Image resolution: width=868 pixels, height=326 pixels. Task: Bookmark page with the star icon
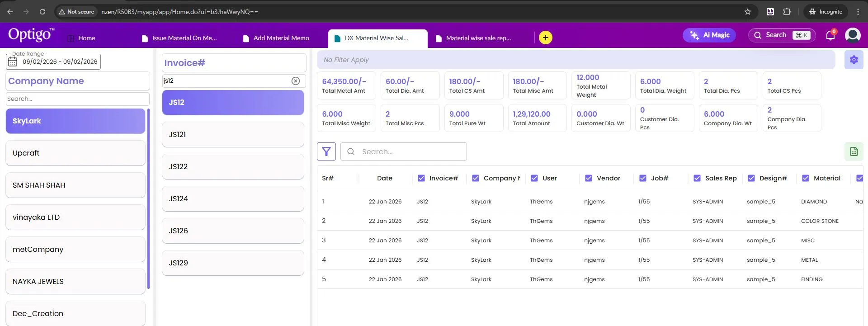(x=748, y=12)
